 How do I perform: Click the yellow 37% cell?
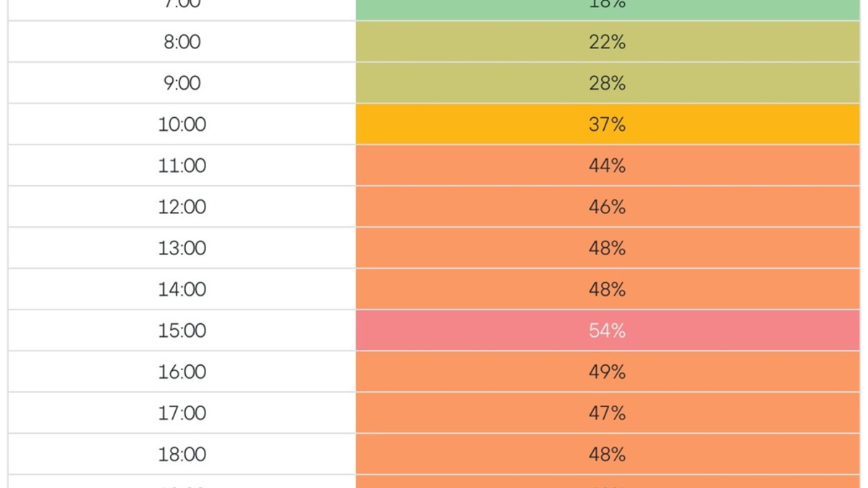(607, 124)
